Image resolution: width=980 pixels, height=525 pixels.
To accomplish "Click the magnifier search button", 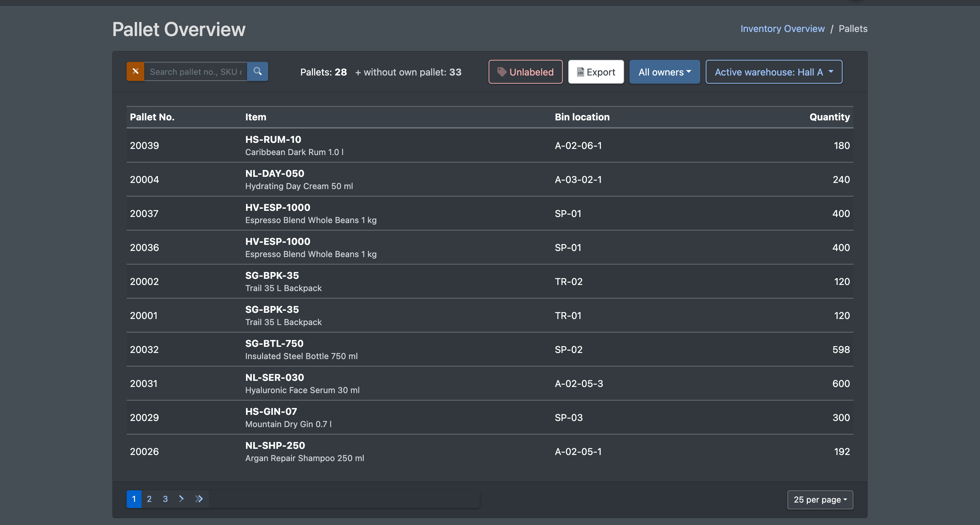I will pyautogui.click(x=258, y=71).
